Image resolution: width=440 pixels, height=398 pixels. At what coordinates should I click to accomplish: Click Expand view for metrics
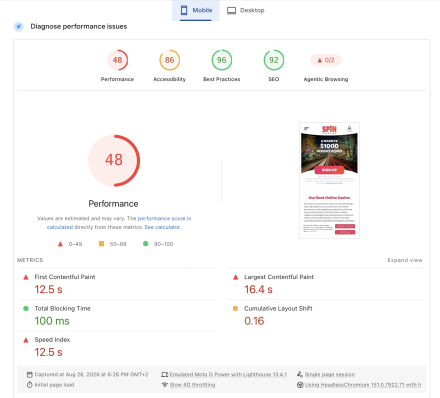point(405,260)
